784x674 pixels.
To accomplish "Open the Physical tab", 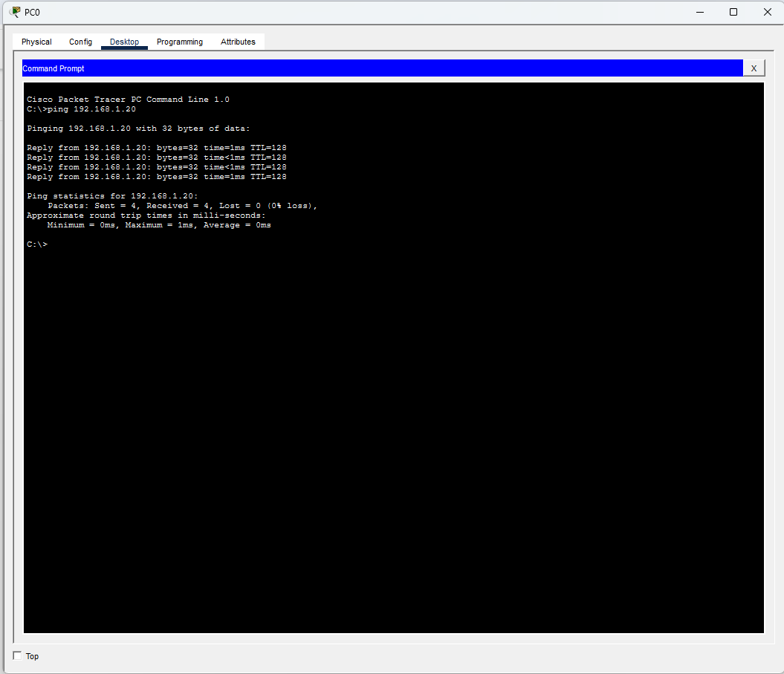I will pyautogui.click(x=36, y=42).
